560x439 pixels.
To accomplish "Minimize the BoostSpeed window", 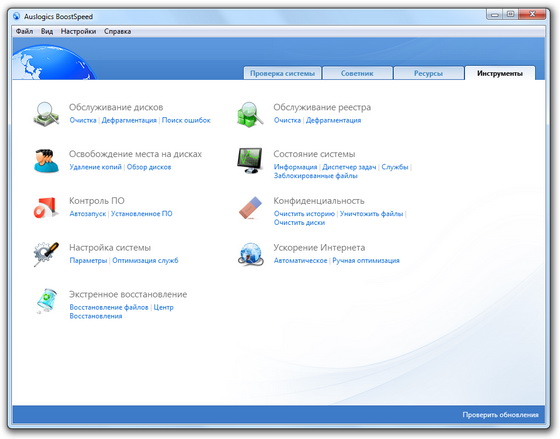I will tap(495, 15).
